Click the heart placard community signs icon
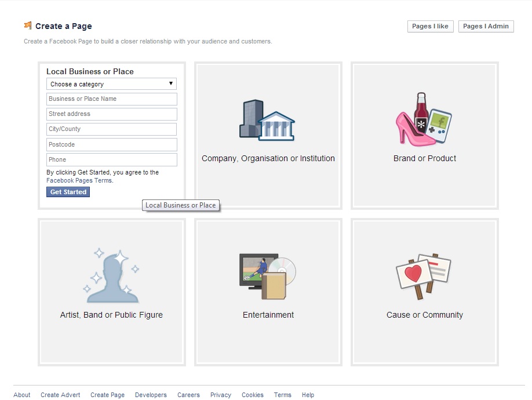 pyautogui.click(x=424, y=276)
